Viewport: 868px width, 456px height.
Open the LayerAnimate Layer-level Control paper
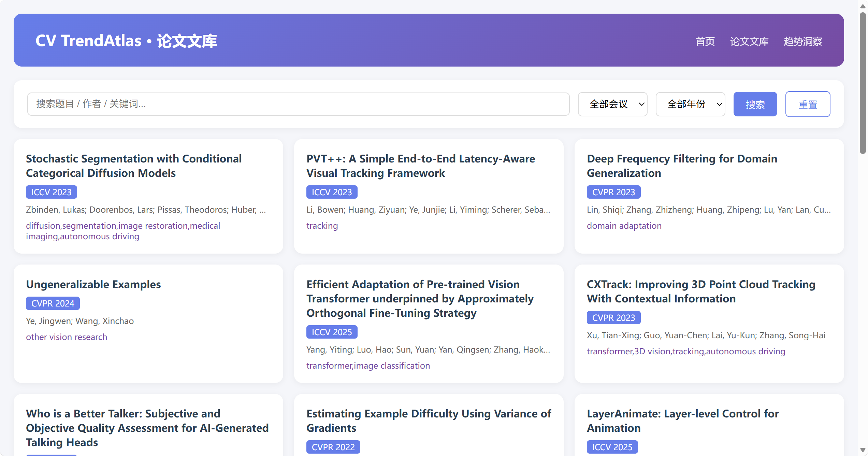tap(682, 421)
